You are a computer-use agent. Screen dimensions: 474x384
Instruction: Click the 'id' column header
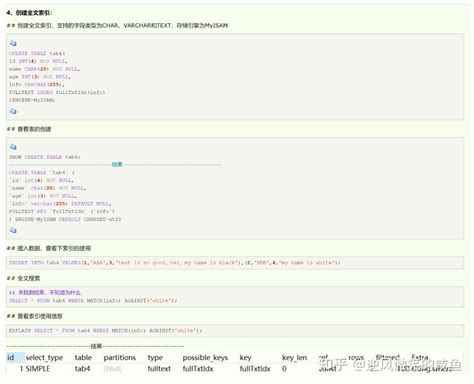point(11,358)
